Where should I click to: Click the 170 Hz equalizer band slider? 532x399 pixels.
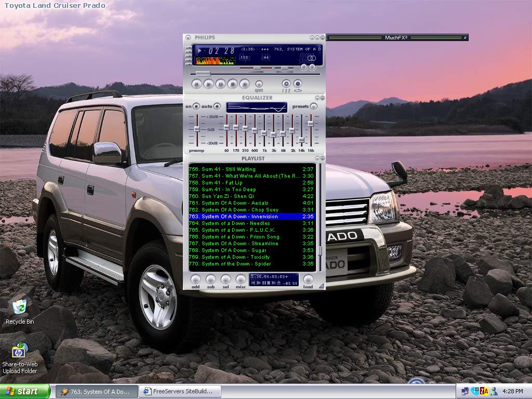(x=236, y=128)
